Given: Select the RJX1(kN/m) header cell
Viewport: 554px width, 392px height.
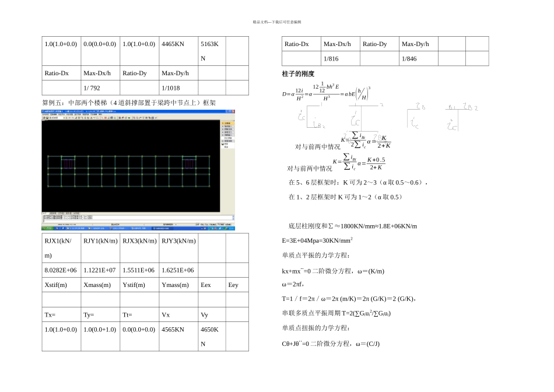Looking at the screenshot, I should point(61,248).
